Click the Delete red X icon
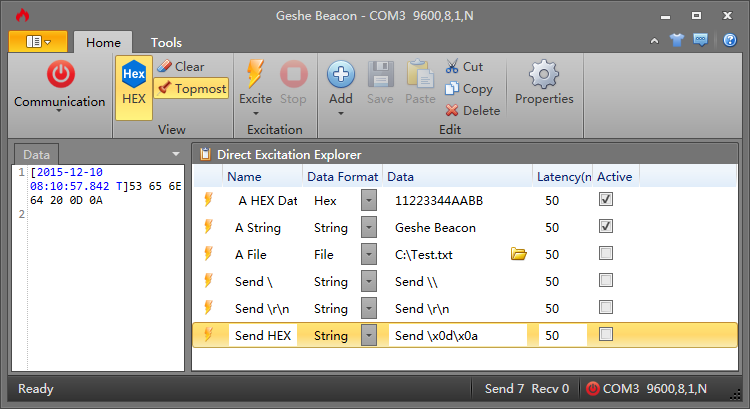 pyautogui.click(x=452, y=111)
